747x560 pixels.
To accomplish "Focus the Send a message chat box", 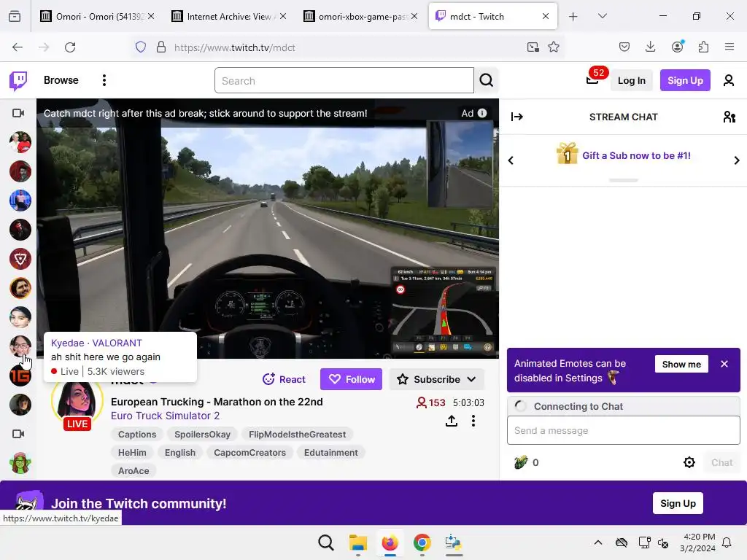I will coord(623,430).
